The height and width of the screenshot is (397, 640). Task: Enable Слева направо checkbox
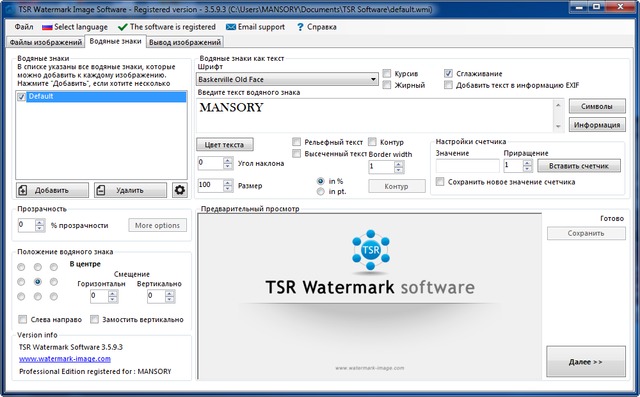(22, 319)
